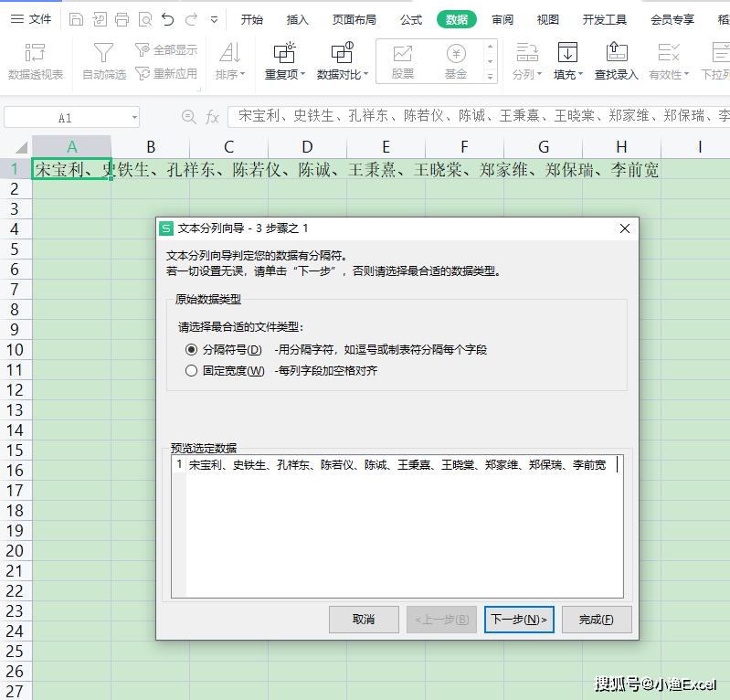The height and width of the screenshot is (700, 730).
Task: Open the 文件 menu
Action: tap(31, 19)
